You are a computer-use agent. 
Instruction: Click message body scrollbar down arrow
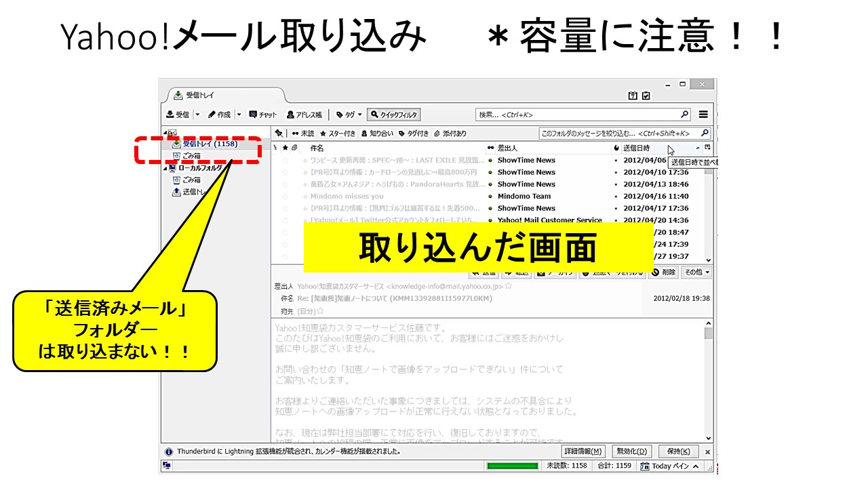(x=709, y=439)
